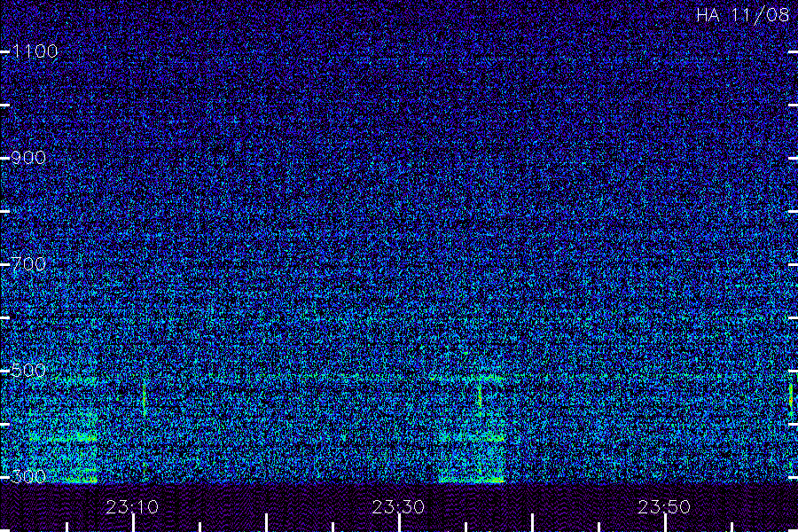Click the 23:10 time axis label
This screenshot has height=532, width=798.
pyautogui.click(x=132, y=506)
